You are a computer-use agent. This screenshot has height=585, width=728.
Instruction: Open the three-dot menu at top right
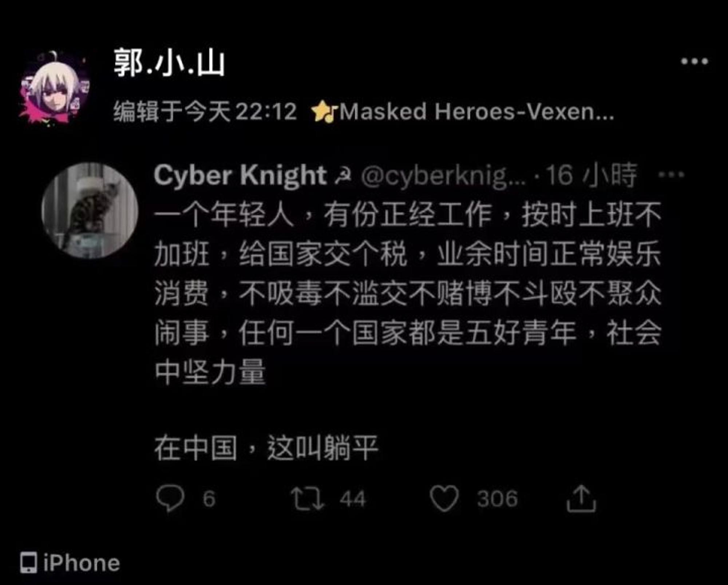[695, 61]
